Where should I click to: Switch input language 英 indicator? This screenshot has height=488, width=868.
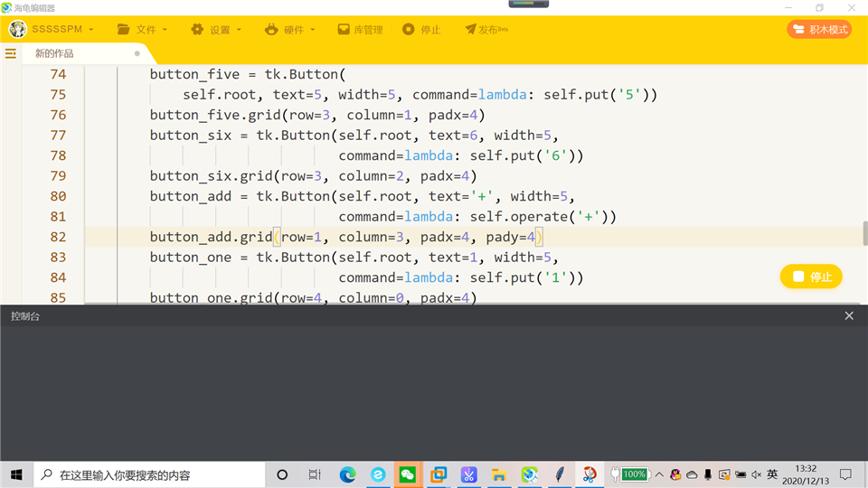[x=772, y=474]
